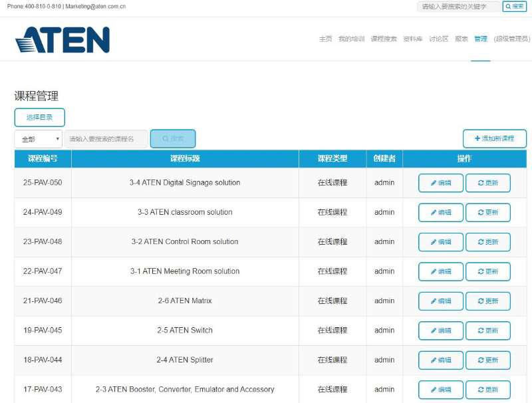The image size is (532, 403).
Task: Click course number 25-PAV-050
Action: 43,182
